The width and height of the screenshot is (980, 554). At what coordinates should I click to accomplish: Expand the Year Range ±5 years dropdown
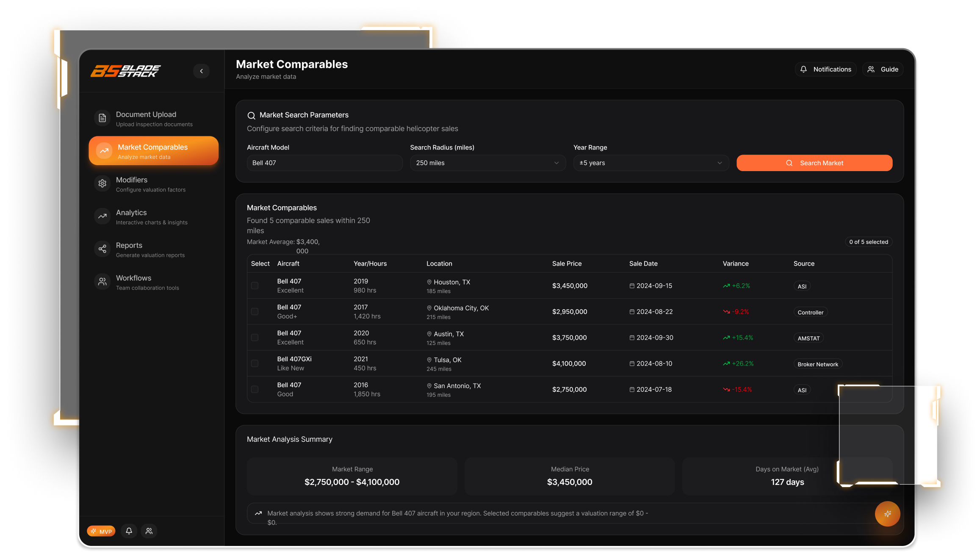pyautogui.click(x=651, y=163)
